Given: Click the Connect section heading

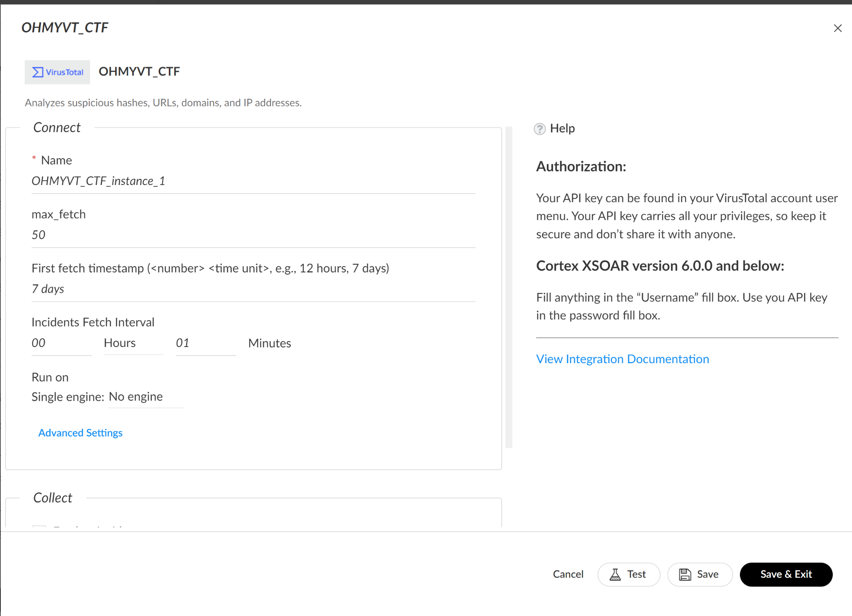Looking at the screenshot, I should click(x=57, y=127).
